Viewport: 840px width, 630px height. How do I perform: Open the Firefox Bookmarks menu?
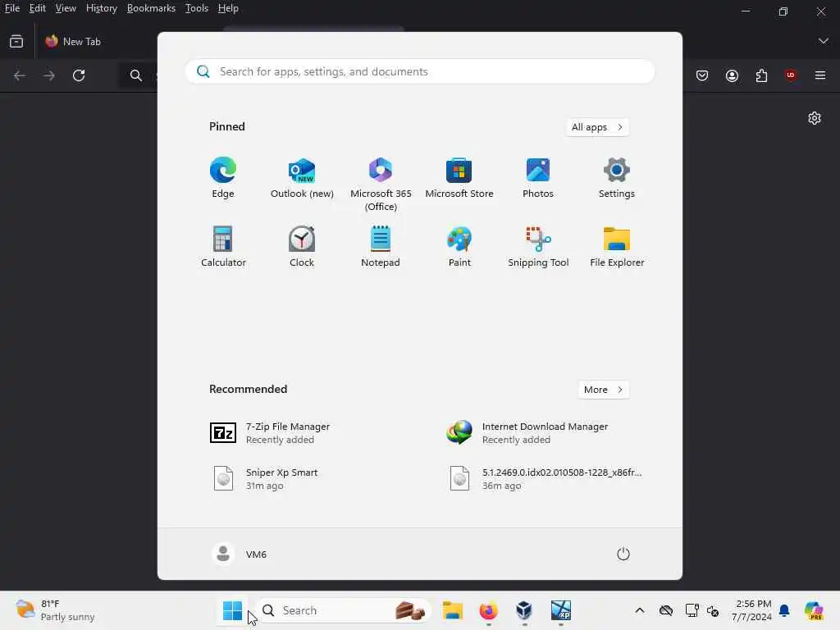point(151,8)
